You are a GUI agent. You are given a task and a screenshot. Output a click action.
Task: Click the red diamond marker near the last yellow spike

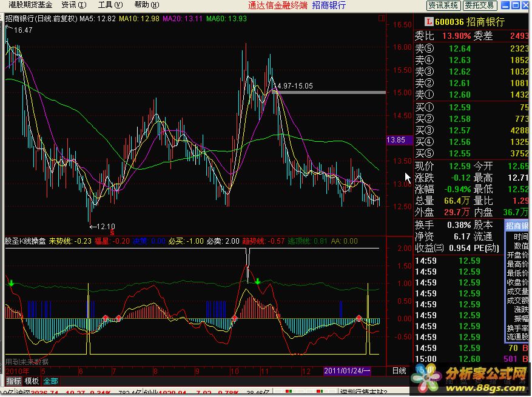tap(359, 318)
